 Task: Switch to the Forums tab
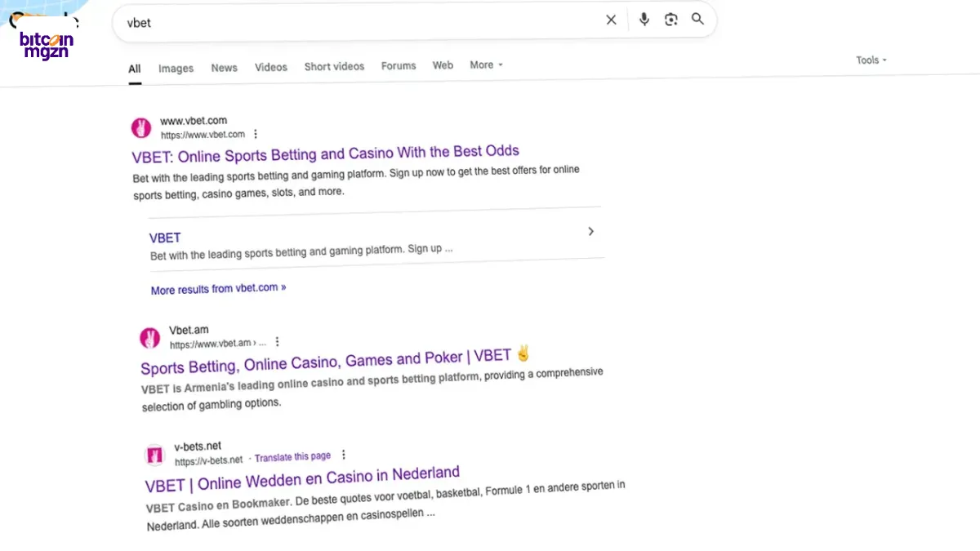point(399,65)
